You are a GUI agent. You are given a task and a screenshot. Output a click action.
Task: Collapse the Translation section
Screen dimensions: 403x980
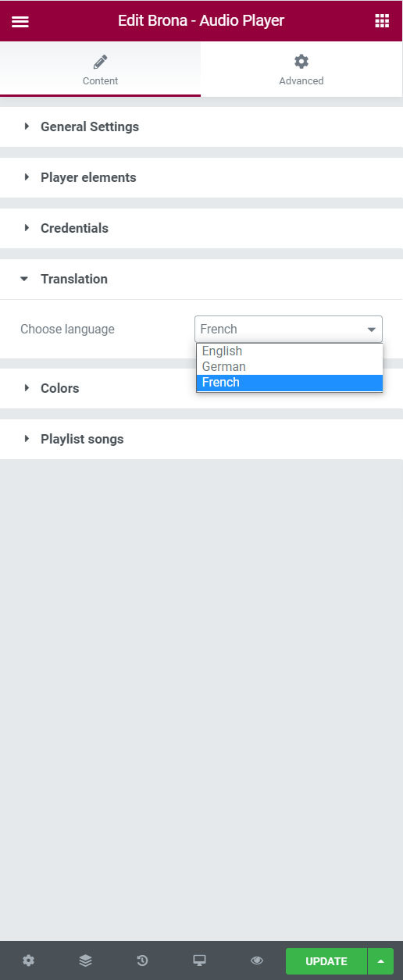point(201,279)
